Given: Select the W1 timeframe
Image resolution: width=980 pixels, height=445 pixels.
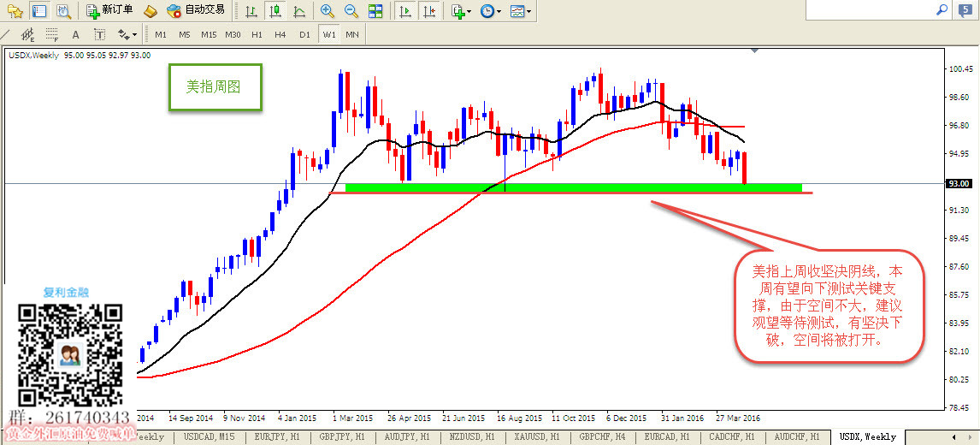Looking at the screenshot, I should pos(328,34).
